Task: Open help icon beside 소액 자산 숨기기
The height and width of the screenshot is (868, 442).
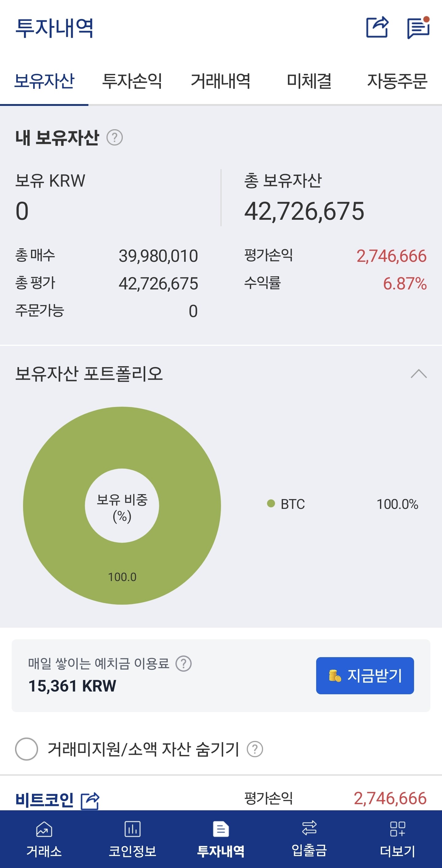Action: 255,749
